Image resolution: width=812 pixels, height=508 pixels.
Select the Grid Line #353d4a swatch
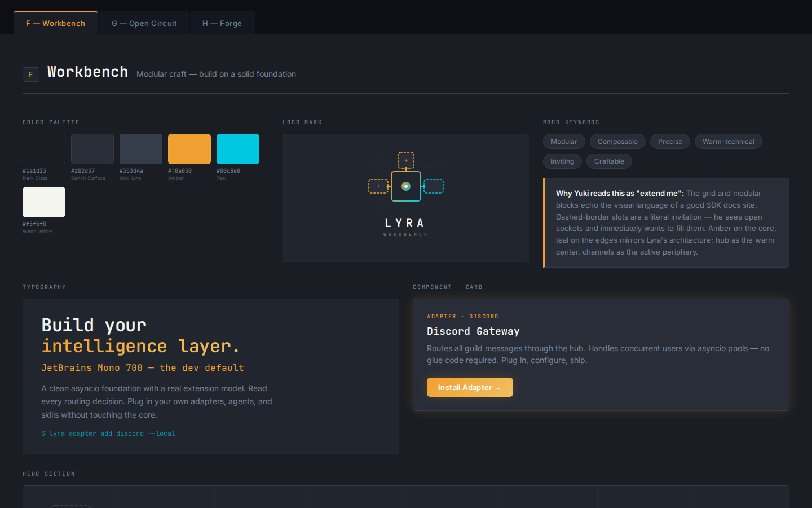click(141, 149)
